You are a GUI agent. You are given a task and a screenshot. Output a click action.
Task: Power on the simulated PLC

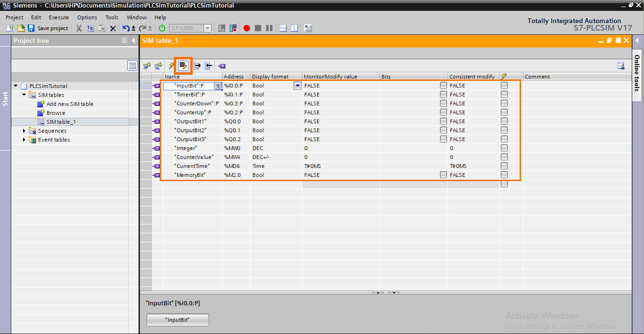pos(162,28)
